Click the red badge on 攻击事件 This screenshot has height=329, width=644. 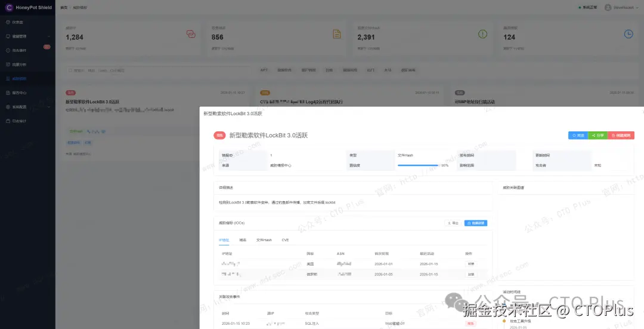[47, 47]
